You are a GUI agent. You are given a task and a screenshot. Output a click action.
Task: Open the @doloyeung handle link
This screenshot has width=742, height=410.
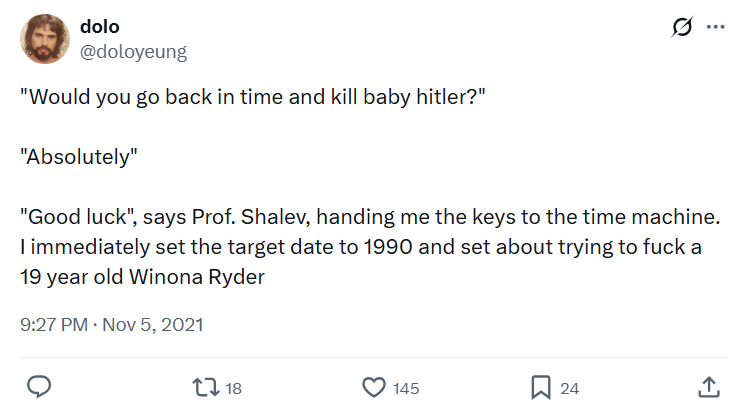pos(133,51)
